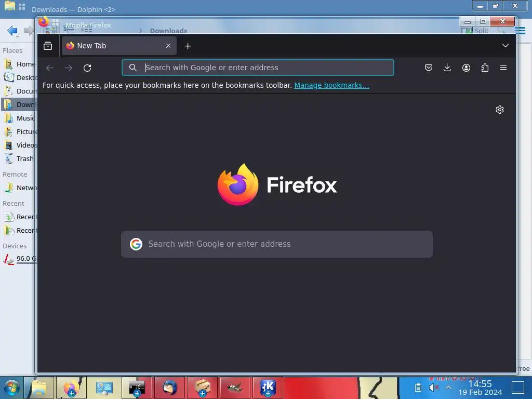The image size is (532, 399).
Task: Open the Firefox downloads panel
Action: tap(447, 68)
